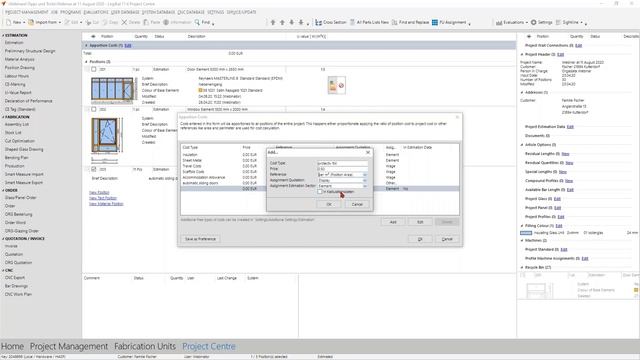
Task: Open the Import from dropdown arrow
Action: pyautogui.click(x=60, y=22)
